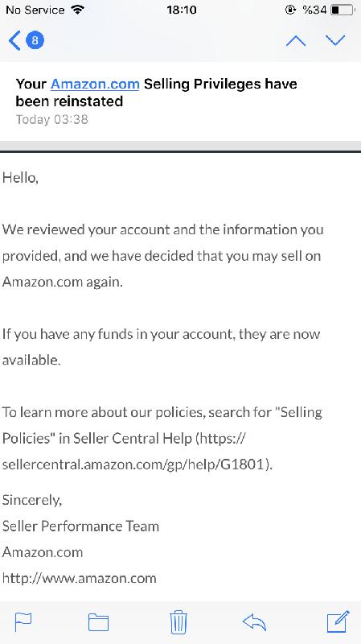Move the message using the folder icon
Image resolution: width=361 pixels, height=644 pixels.
click(98, 622)
